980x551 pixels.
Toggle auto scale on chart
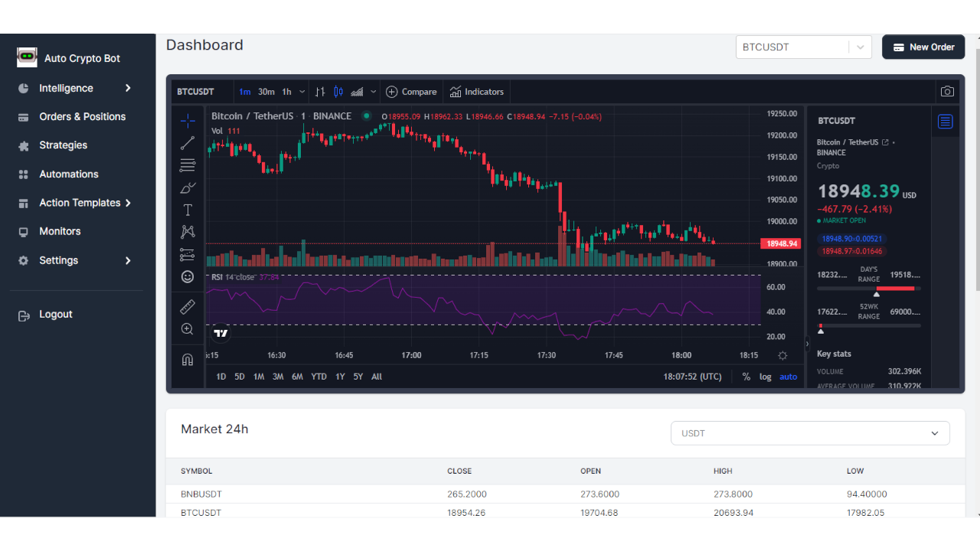pyautogui.click(x=789, y=377)
